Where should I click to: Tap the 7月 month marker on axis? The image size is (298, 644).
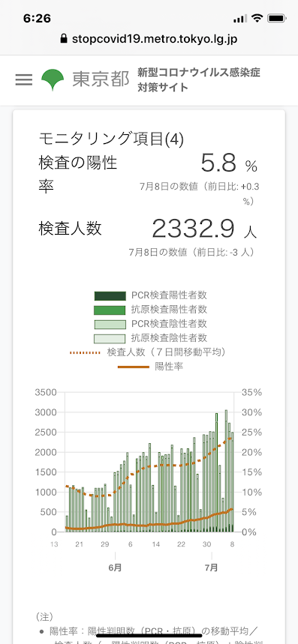click(211, 568)
